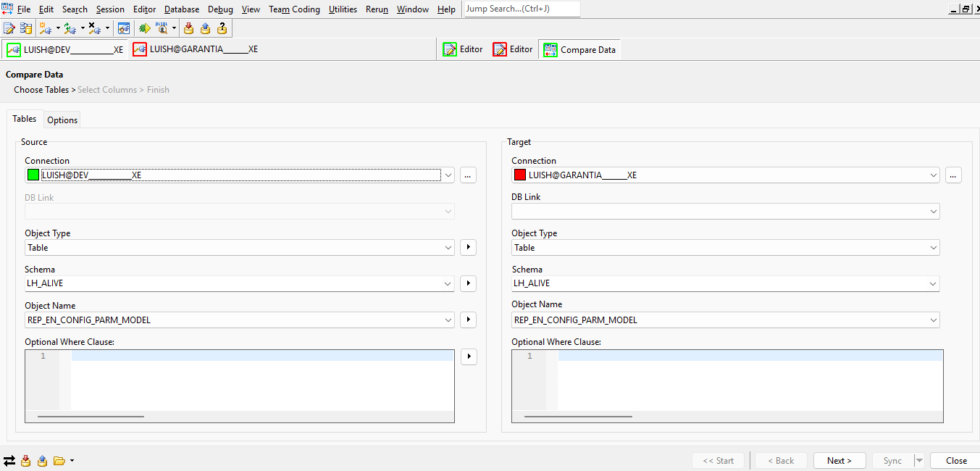980x471 pixels.
Task: Click the bottom save settings icon with red arrow
Action: click(x=26, y=461)
